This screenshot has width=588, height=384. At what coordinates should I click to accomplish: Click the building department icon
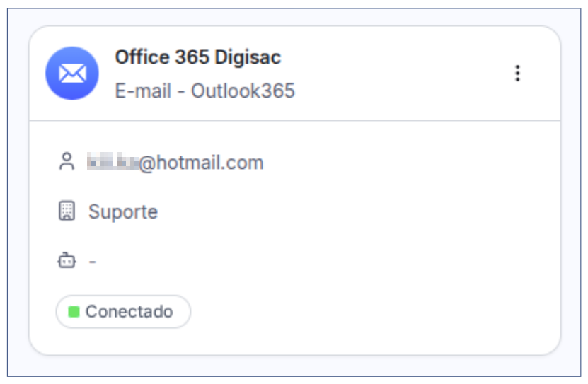(67, 211)
